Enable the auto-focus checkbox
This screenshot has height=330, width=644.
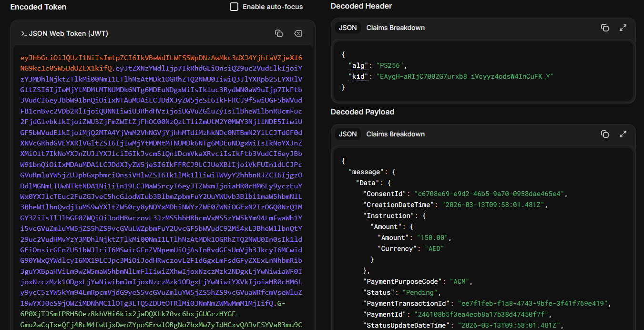[x=234, y=7]
